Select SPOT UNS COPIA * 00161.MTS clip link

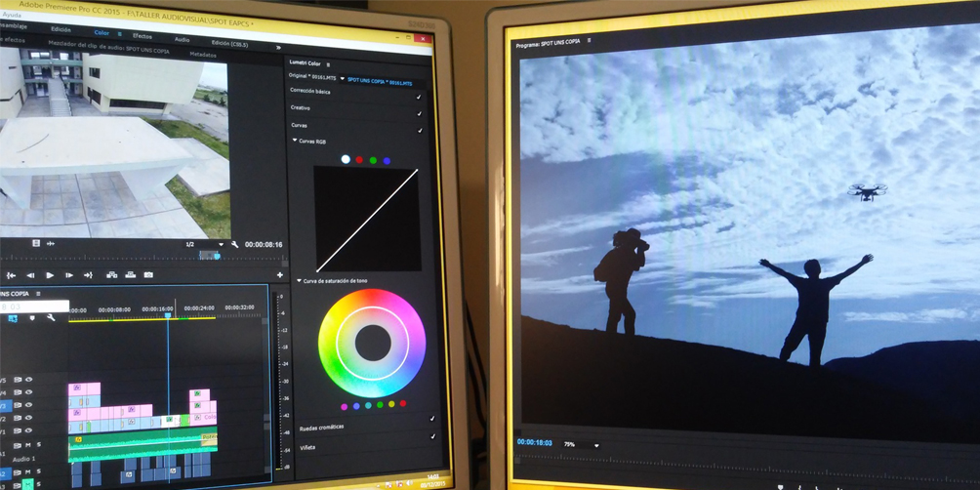pyautogui.click(x=380, y=82)
